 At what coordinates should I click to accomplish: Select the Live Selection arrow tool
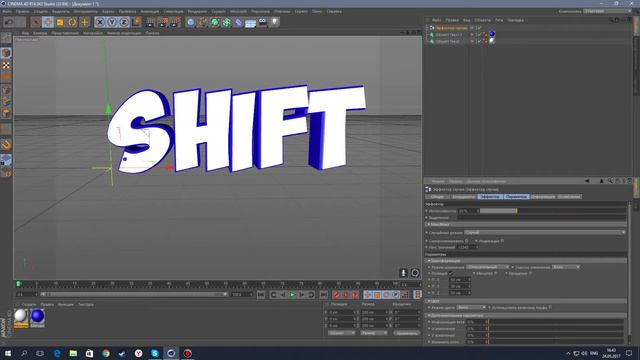click(36, 22)
